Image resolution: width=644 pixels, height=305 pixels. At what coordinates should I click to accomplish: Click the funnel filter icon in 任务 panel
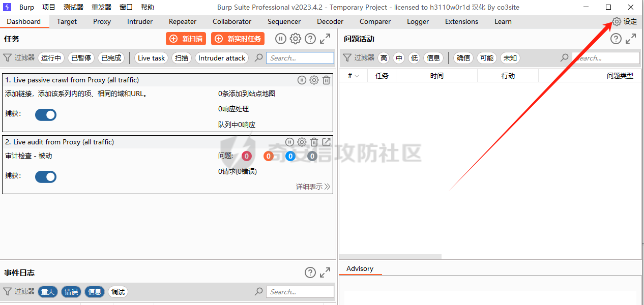coord(8,58)
